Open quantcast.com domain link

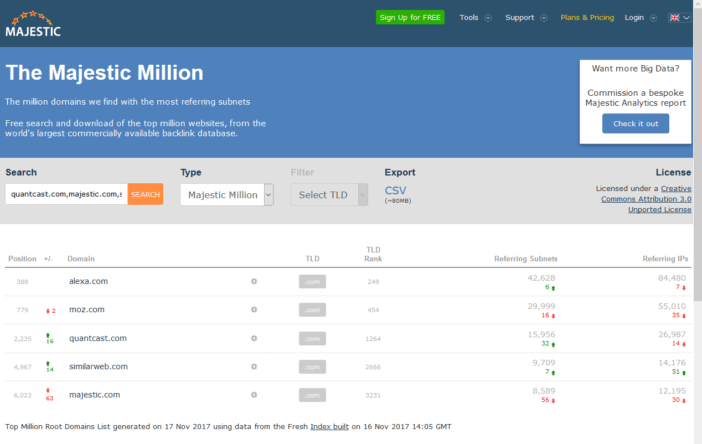98,338
